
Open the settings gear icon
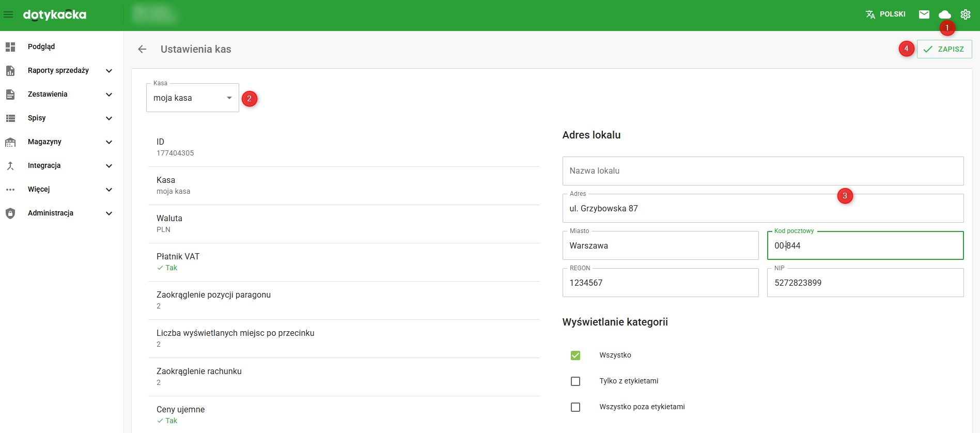965,14
